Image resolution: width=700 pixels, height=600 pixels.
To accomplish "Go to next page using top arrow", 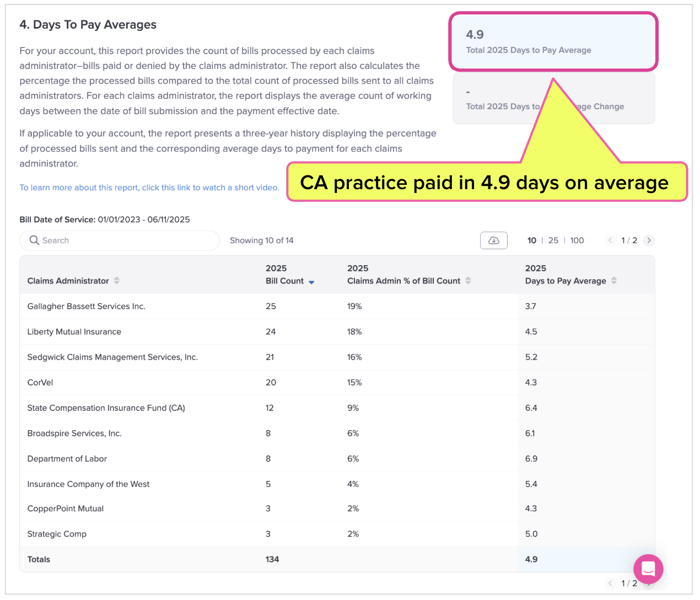I will (x=649, y=240).
